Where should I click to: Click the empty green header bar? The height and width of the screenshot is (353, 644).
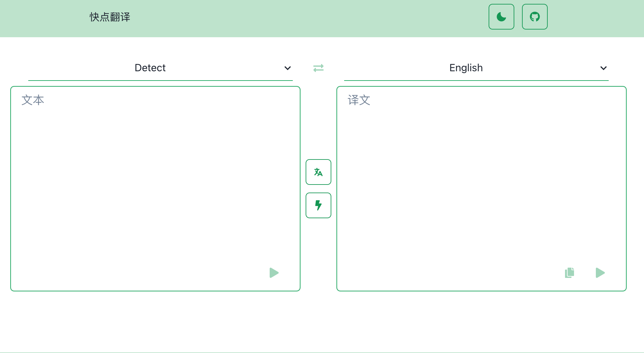coord(305,18)
